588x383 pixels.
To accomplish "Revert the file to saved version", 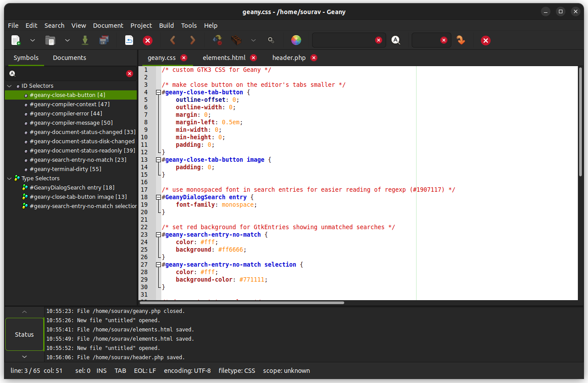I will 128,40.
